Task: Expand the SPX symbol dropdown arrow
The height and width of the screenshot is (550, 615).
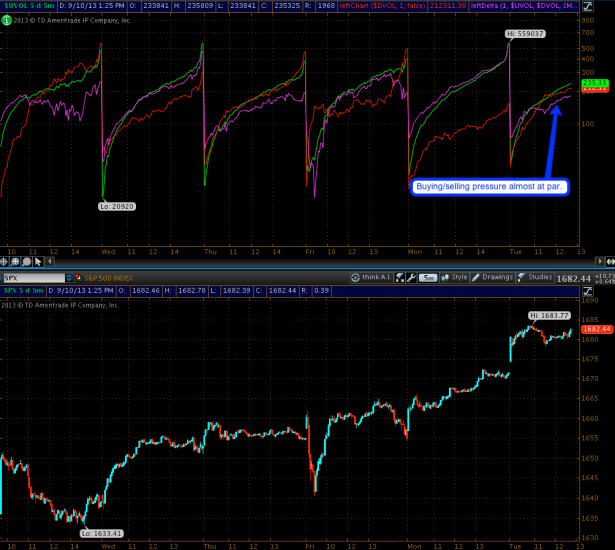Action: (x=69, y=278)
